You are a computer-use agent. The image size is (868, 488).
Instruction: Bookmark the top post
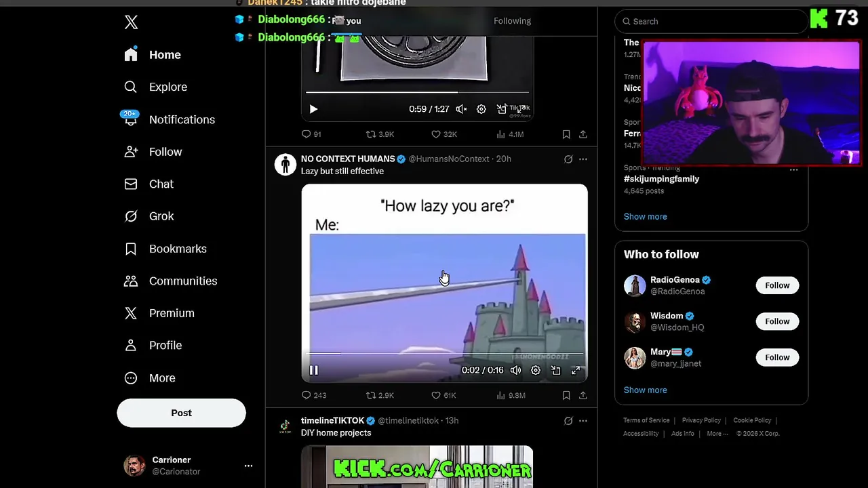[566, 134]
